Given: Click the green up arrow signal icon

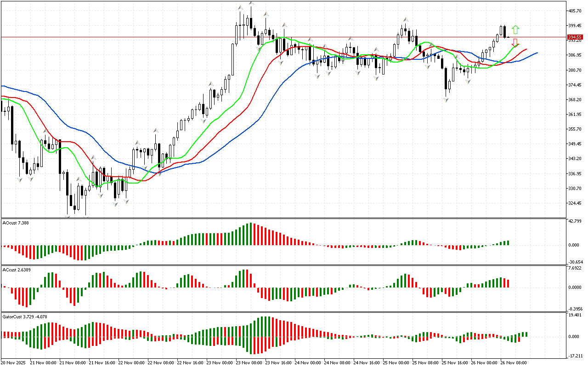Looking at the screenshot, I should click(515, 30).
